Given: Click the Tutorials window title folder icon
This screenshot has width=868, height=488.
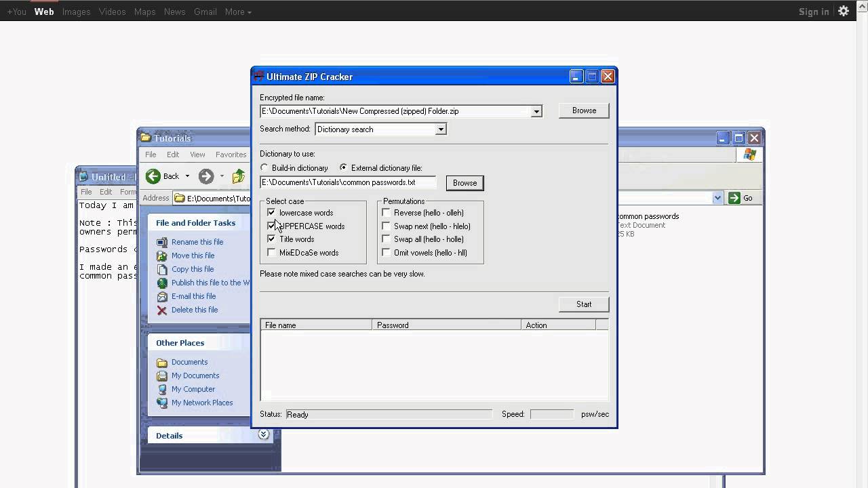Looking at the screenshot, I should (146, 138).
